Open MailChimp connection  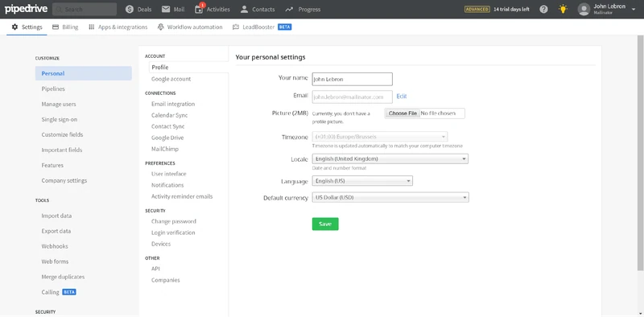point(165,149)
